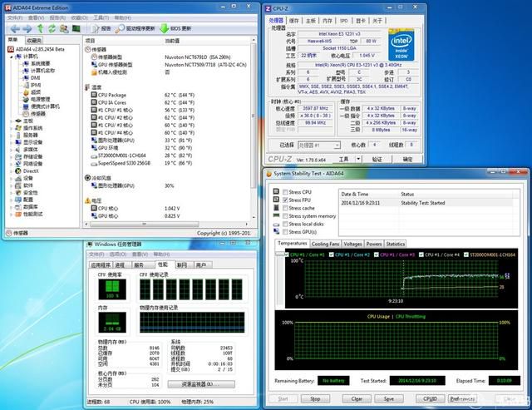Open second CPU-Z tab beside processor tab
532x410 pixels.
click(x=293, y=21)
